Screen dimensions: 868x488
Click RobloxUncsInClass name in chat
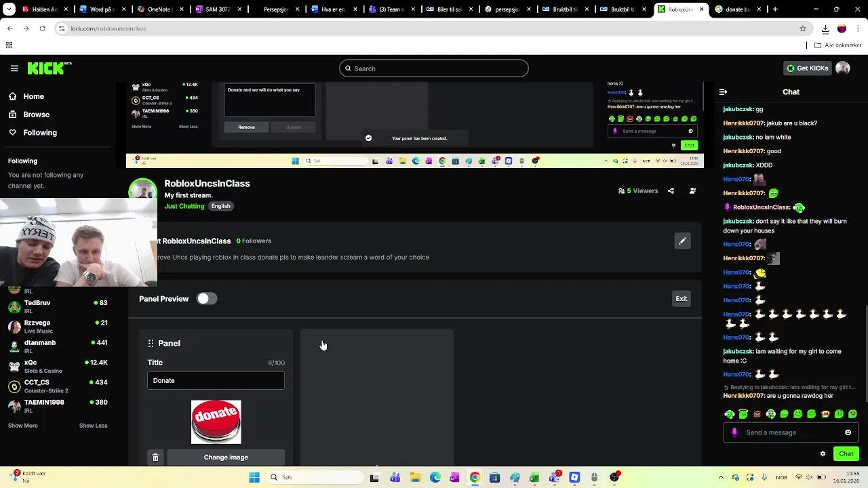tap(762, 207)
